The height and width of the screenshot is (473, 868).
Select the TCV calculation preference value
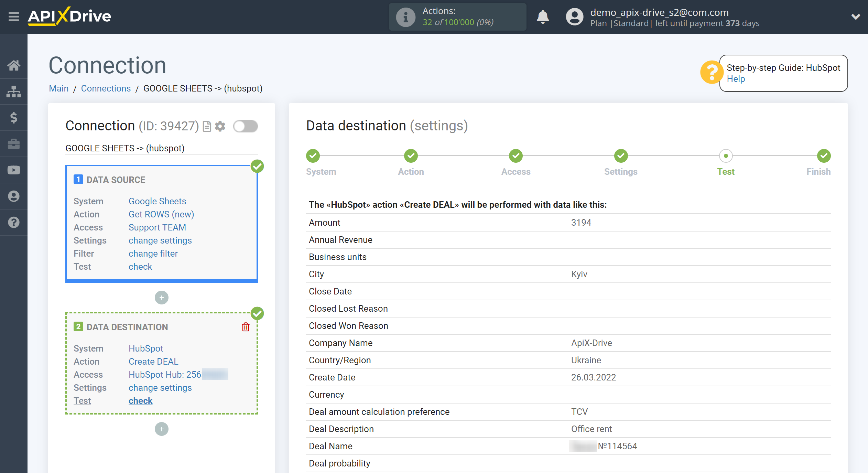point(579,412)
